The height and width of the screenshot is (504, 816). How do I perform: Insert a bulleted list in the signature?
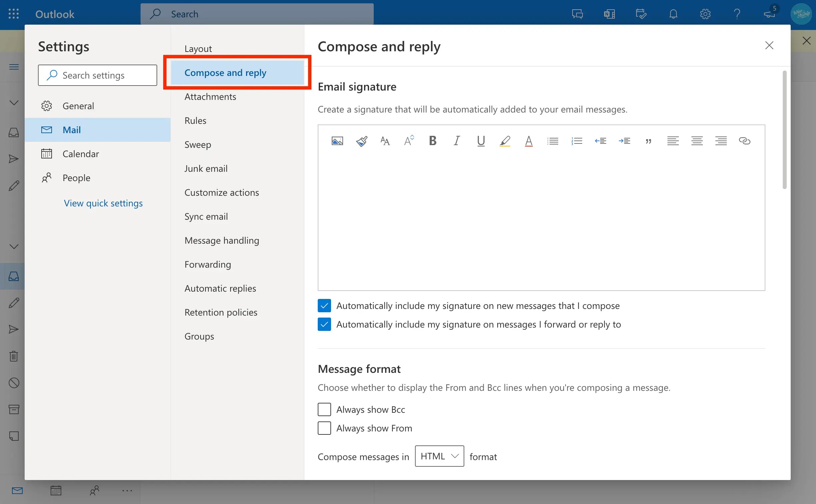pos(552,140)
